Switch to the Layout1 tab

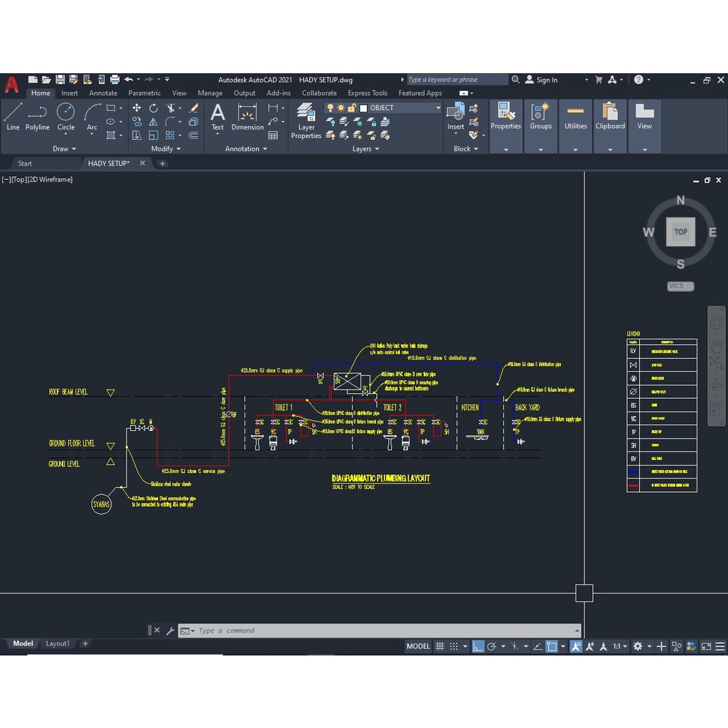point(58,643)
